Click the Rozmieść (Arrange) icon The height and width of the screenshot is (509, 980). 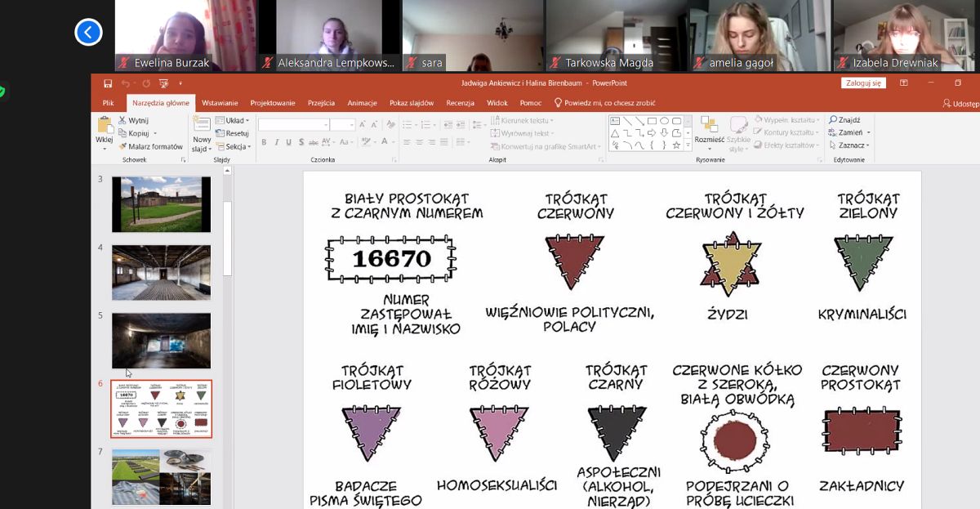(709, 126)
